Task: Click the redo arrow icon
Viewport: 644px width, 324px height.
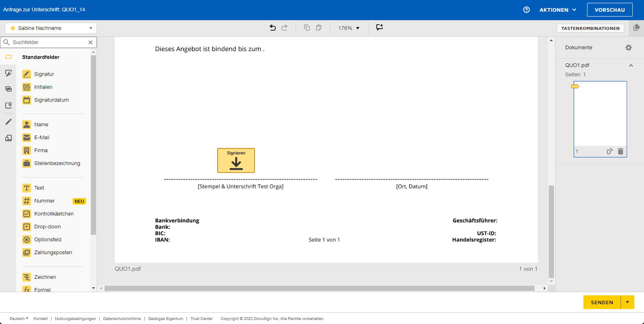Action: coord(285,27)
